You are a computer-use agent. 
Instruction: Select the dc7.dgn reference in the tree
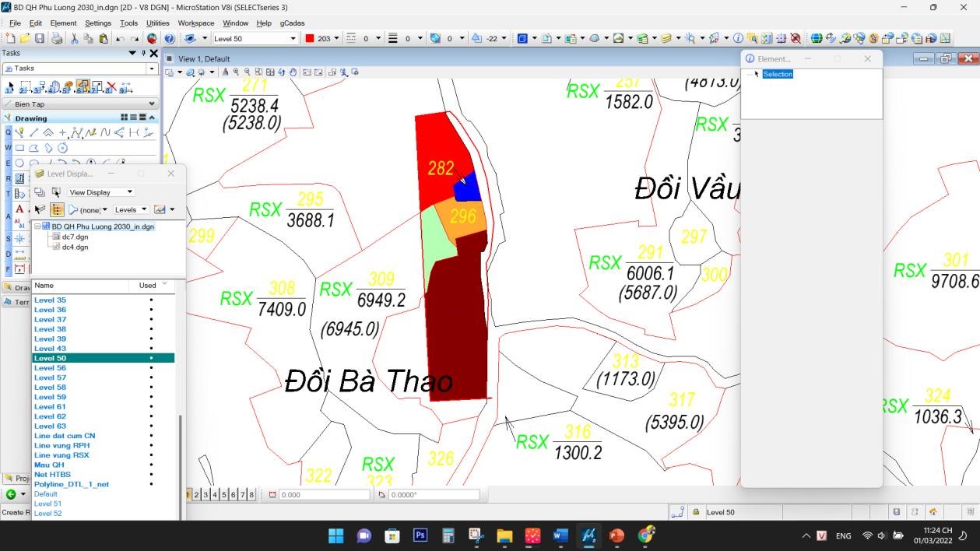click(x=76, y=237)
